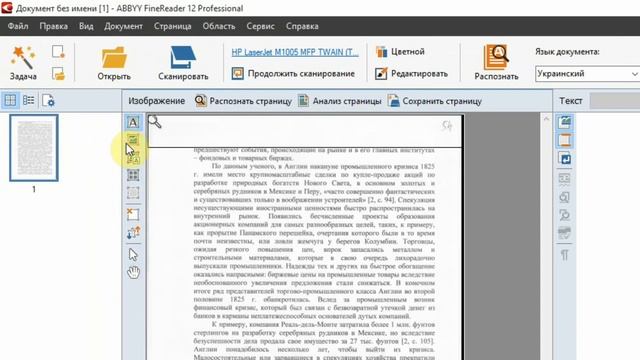640x360 pixels.
Task: Select the arrow selection tool
Action: pos(133,255)
